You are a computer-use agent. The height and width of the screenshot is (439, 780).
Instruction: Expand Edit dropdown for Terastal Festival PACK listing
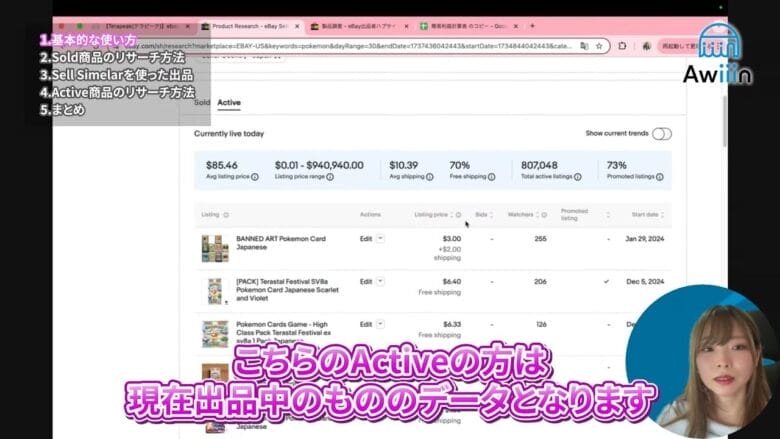[381, 282]
